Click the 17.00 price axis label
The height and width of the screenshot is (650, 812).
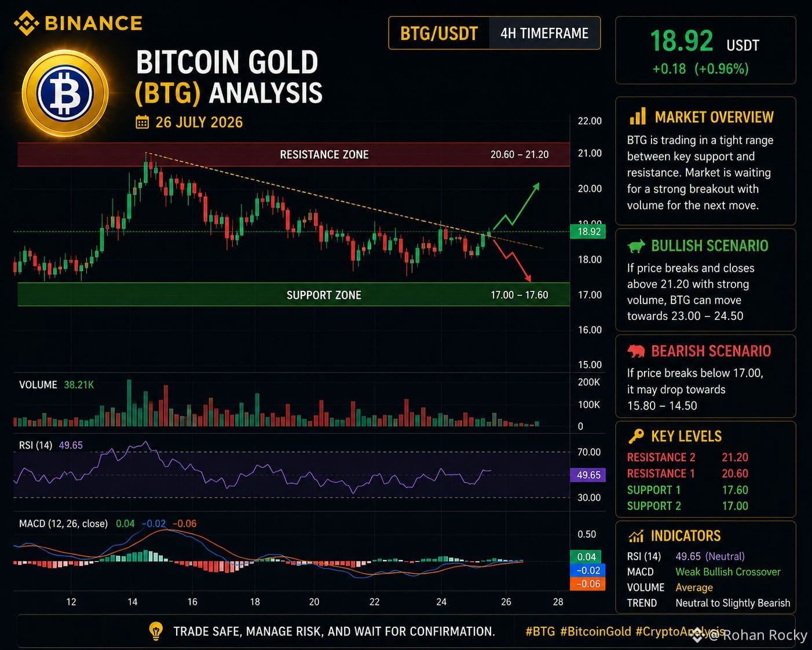[590, 295]
